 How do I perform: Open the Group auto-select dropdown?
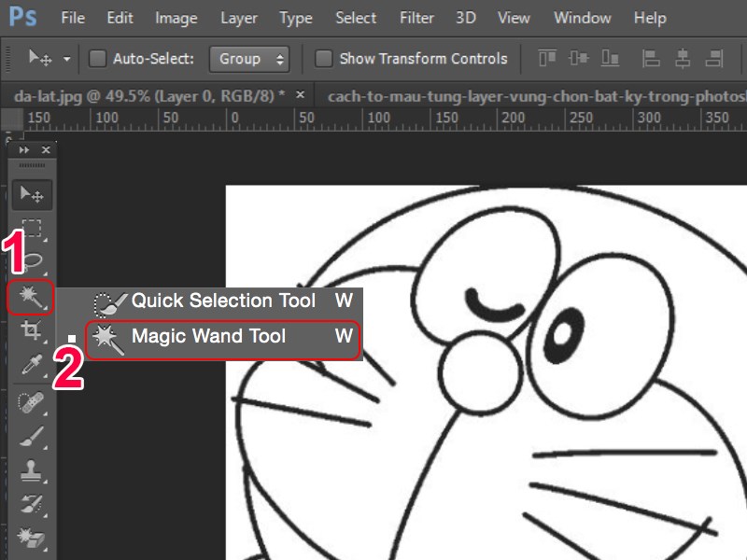pyautogui.click(x=249, y=59)
